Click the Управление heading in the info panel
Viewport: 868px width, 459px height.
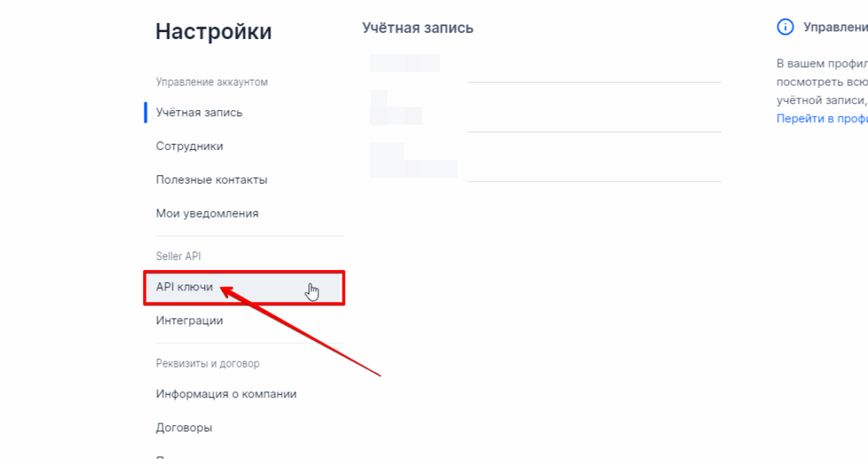point(835,27)
